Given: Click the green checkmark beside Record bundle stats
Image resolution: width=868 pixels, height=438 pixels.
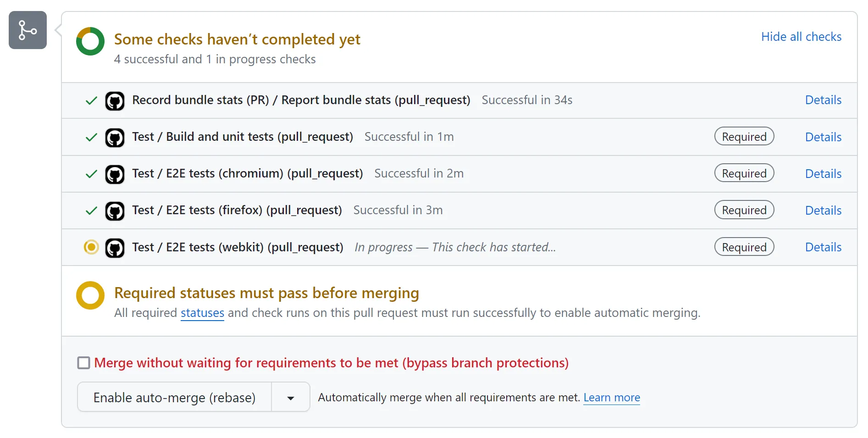Looking at the screenshot, I should click(90, 100).
